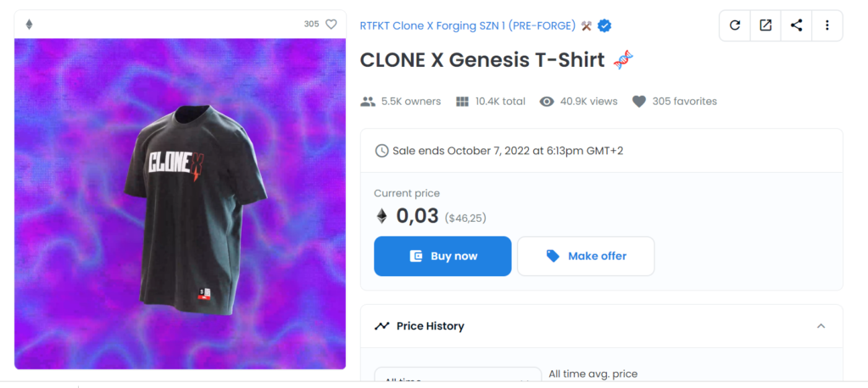
Task: Collapse the Price History section chevron
Action: click(821, 326)
